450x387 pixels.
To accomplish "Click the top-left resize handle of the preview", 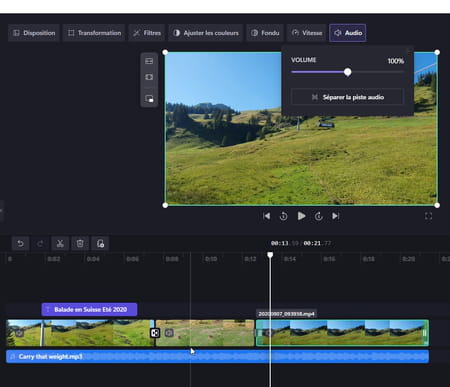I will pyautogui.click(x=165, y=52).
